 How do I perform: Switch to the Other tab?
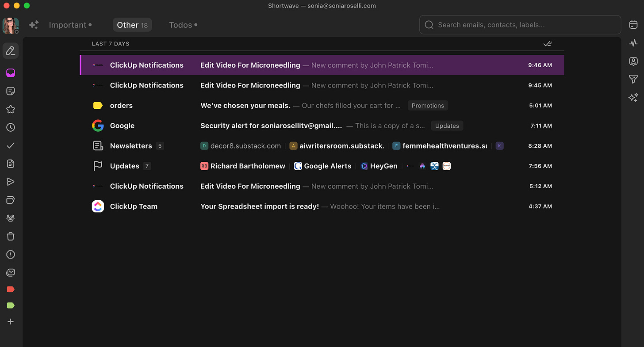pos(132,25)
